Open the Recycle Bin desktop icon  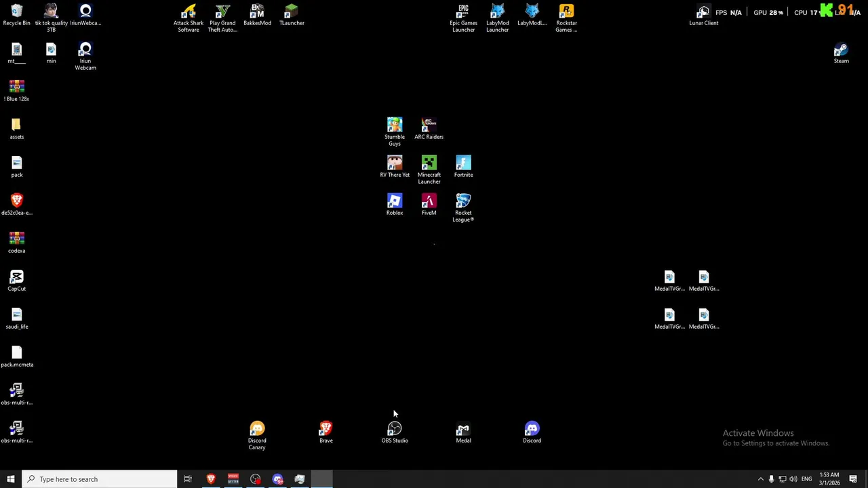(x=16, y=15)
